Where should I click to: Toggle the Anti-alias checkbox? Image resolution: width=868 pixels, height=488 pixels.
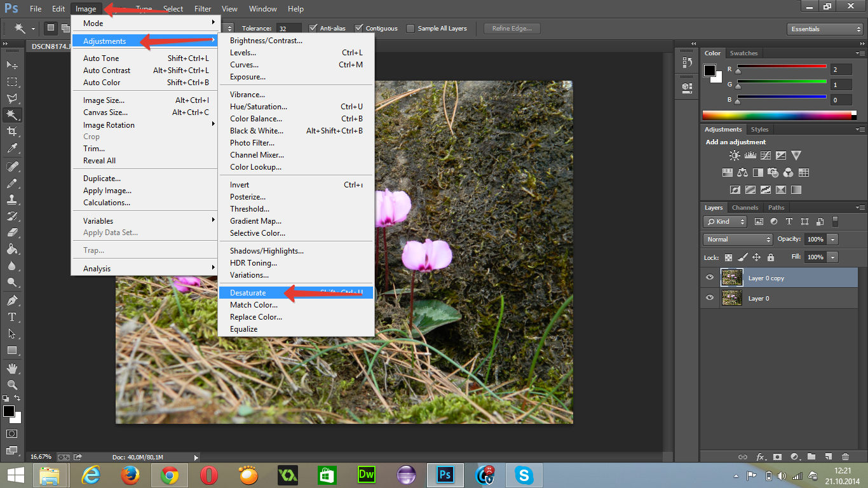(313, 28)
